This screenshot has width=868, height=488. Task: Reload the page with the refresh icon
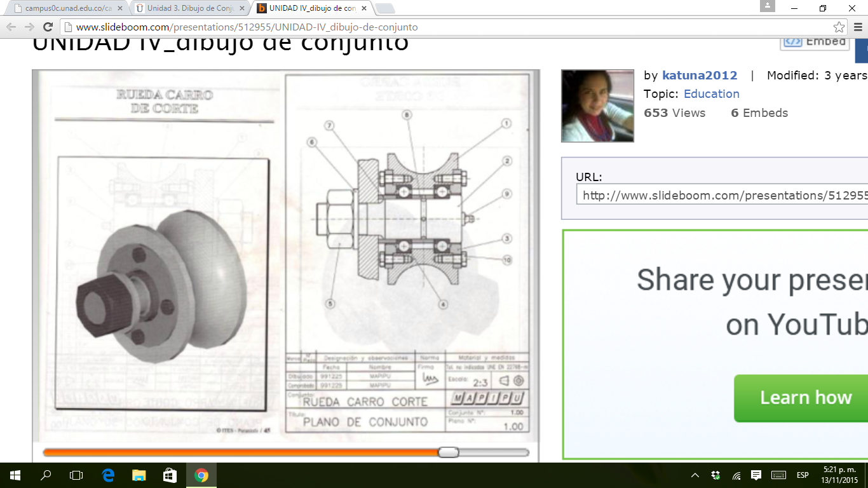(48, 27)
